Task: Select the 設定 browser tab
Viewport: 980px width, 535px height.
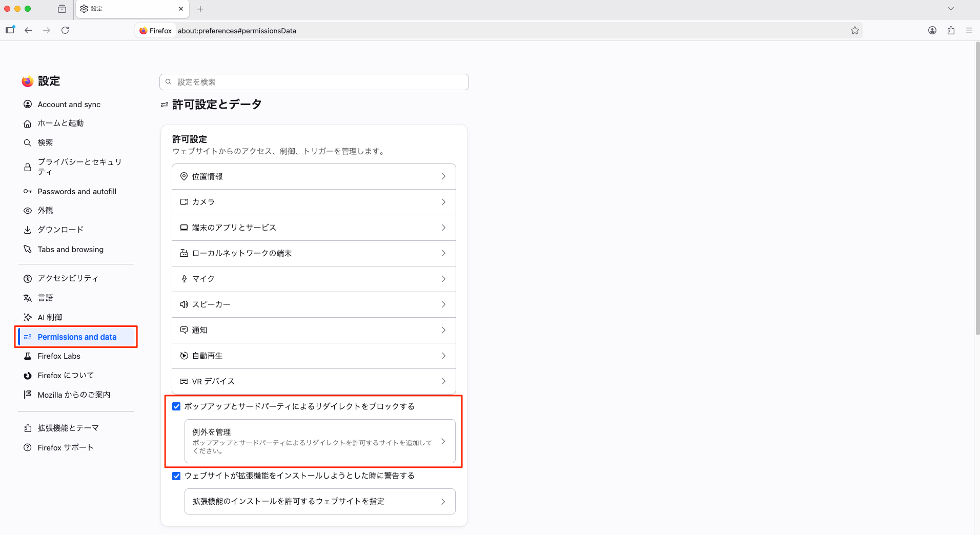Action: tap(132, 9)
